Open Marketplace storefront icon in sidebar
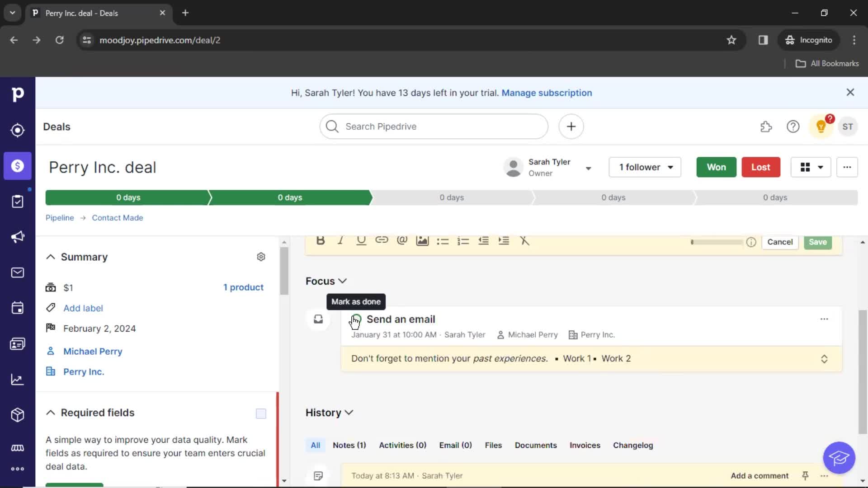 18,448
